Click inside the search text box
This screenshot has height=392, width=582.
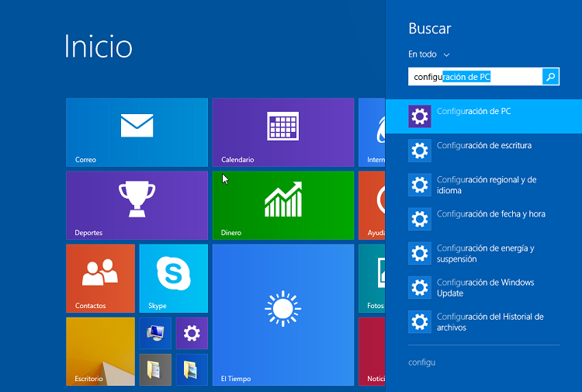(x=473, y=76)
